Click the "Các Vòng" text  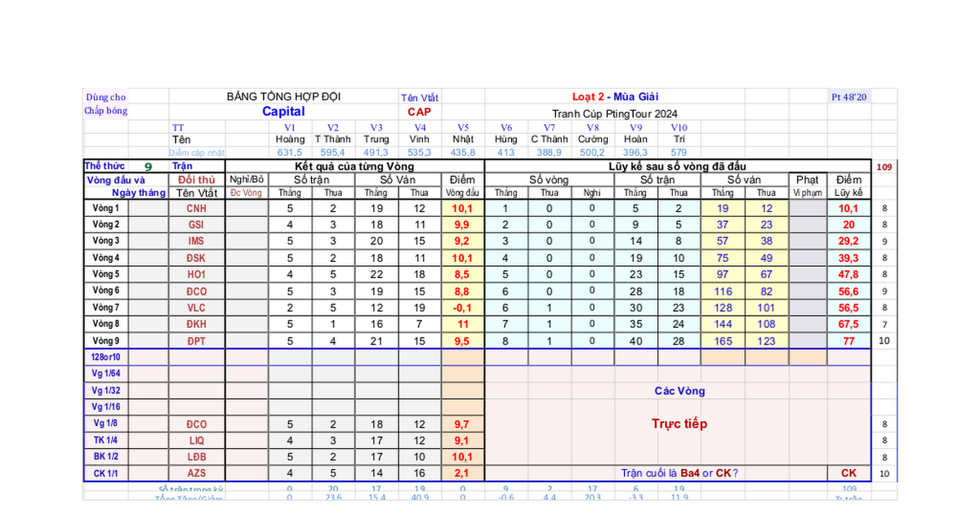tap(679, 391)
